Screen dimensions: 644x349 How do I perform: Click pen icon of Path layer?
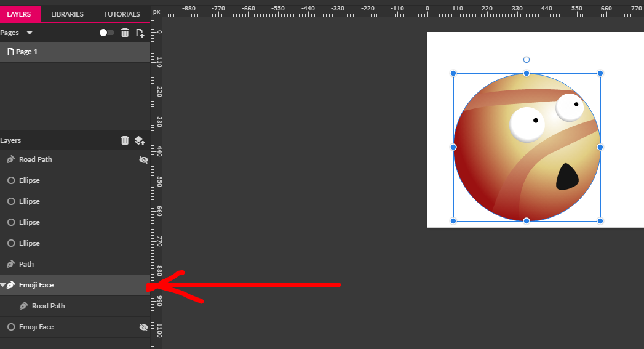(x=11, y=264)
